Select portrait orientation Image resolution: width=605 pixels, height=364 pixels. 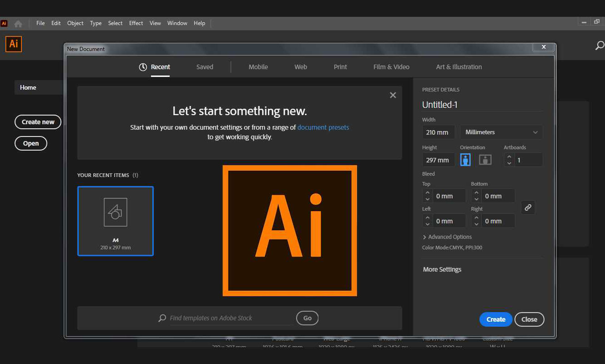tap(465, 160)
